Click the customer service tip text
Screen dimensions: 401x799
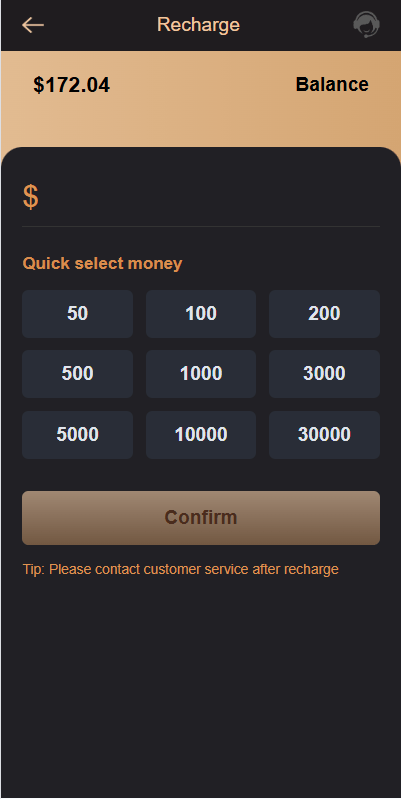pos(180,569)
